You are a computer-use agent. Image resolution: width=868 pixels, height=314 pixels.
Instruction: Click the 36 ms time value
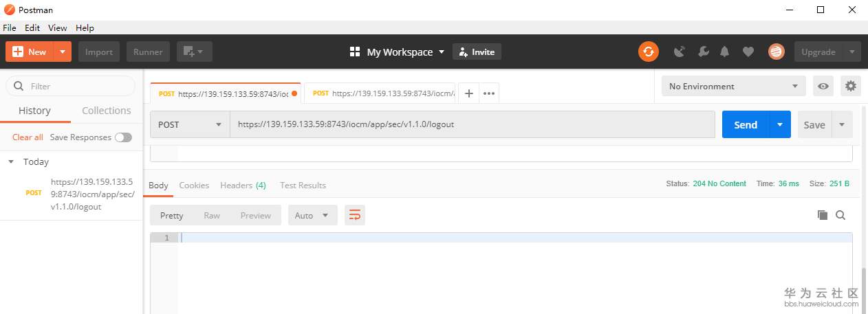coord(789,183)
